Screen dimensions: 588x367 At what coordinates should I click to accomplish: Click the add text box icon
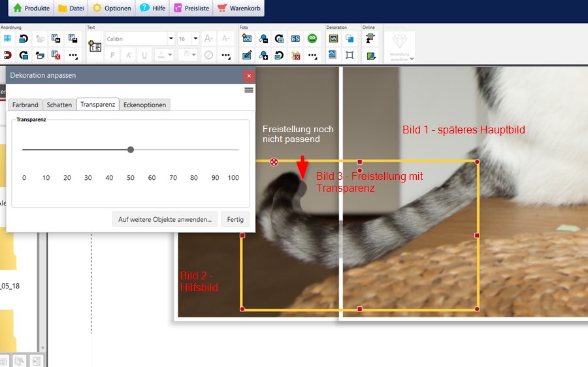[95, 46]
